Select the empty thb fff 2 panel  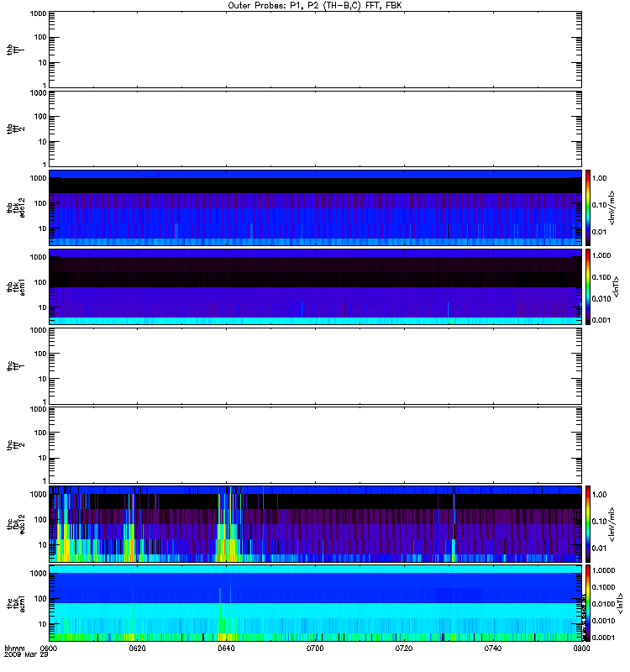tap(316, 129)
